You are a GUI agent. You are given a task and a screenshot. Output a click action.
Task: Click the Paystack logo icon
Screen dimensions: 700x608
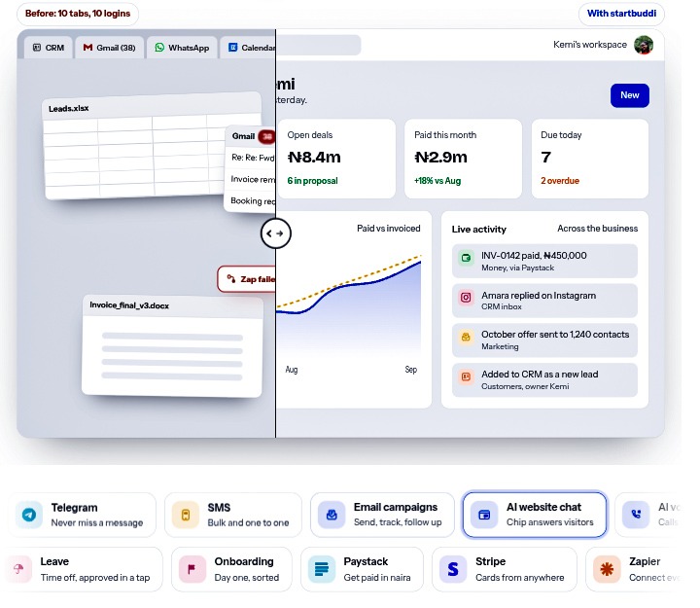[x=322, y=569]
